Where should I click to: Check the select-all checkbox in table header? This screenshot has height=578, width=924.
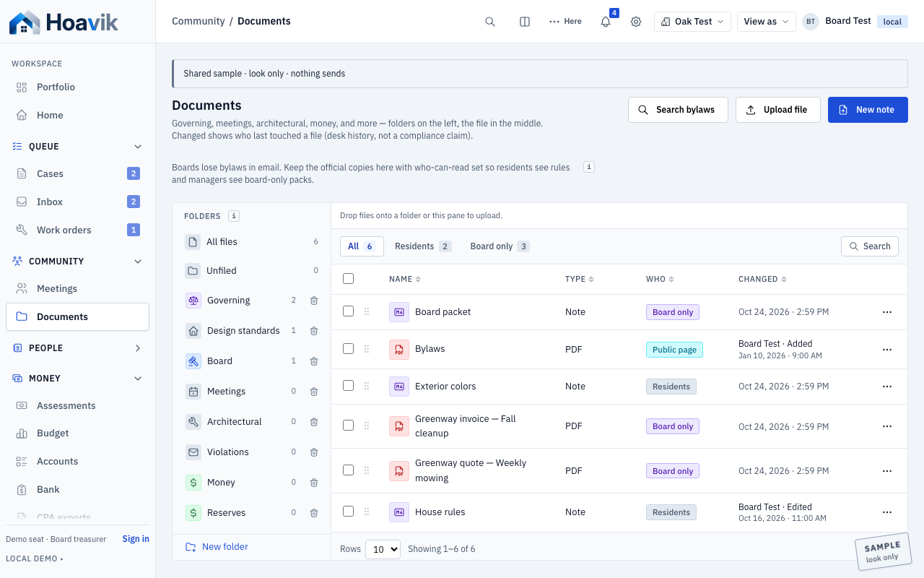(x=348, y=279)
